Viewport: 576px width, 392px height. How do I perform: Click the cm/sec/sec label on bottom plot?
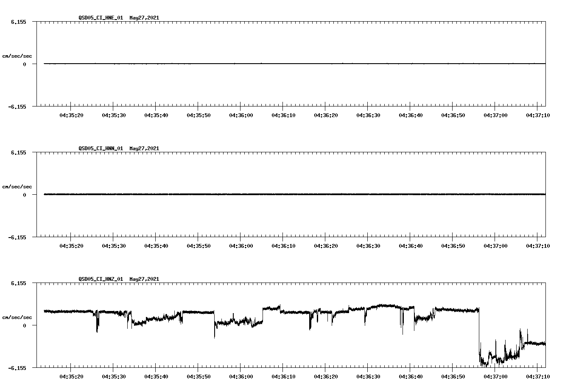[18, 316]
